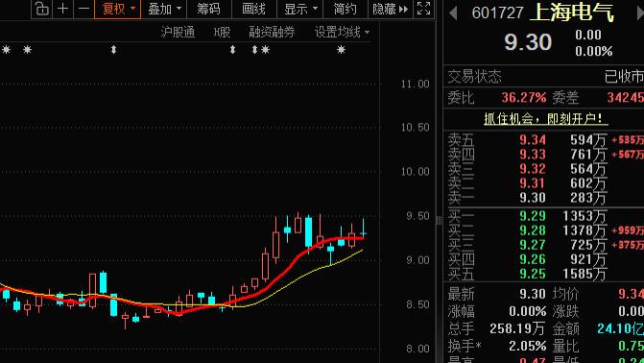Select the 融资融券 tag
The height and width of the screenshot is (363, 644).
click(272, 32)
